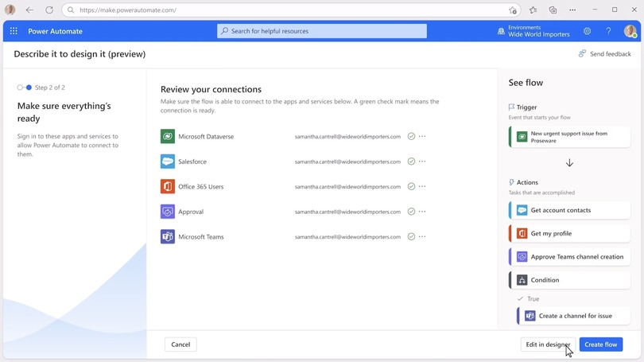644x362 pixels.
Task: Click green check mark for Microsoft Dataverse
Action: coord(411,136)
